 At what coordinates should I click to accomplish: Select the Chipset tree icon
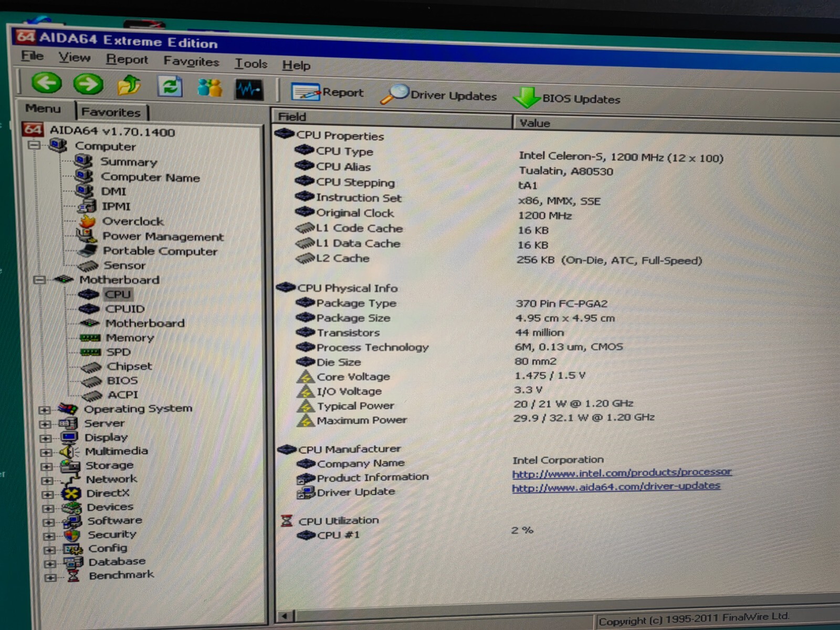pyautogui.click(x=91, y=366)
